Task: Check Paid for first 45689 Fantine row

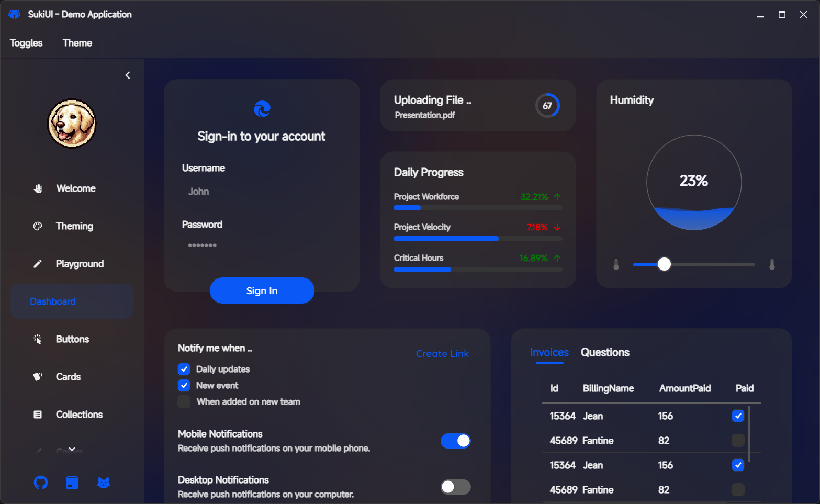Action: (738, 441)
